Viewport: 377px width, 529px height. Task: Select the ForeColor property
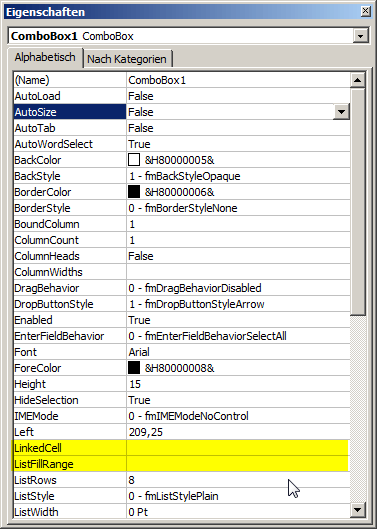(x=70, y=368)
